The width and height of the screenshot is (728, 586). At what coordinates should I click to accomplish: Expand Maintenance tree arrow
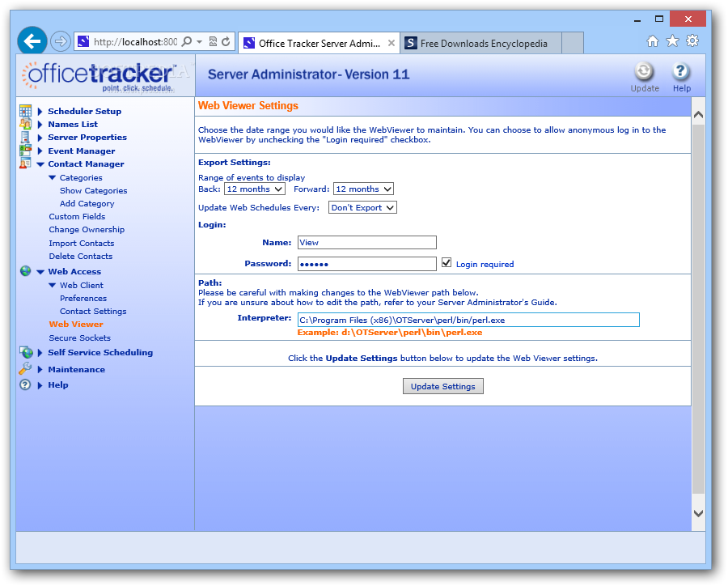click(40, 369)
